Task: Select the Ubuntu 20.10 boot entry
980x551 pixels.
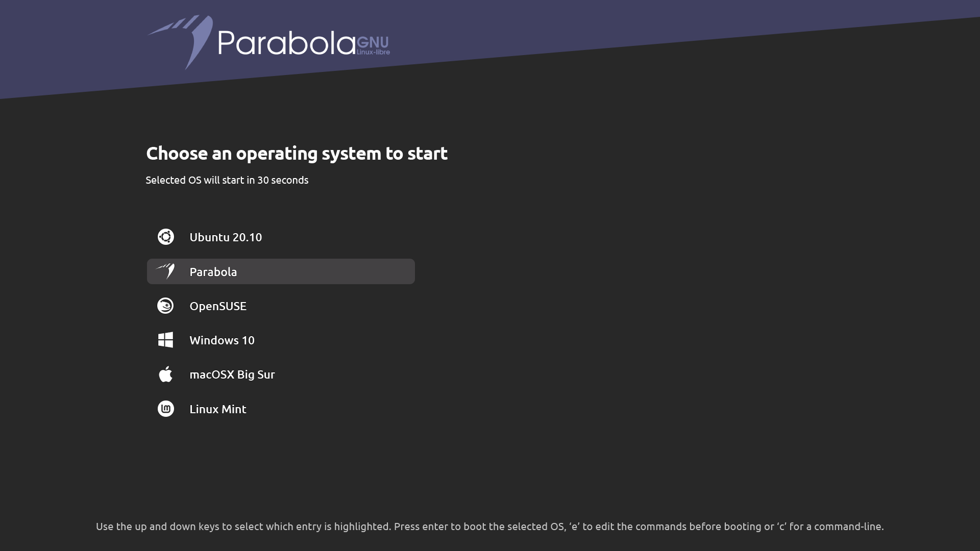Action: (281, 237)
